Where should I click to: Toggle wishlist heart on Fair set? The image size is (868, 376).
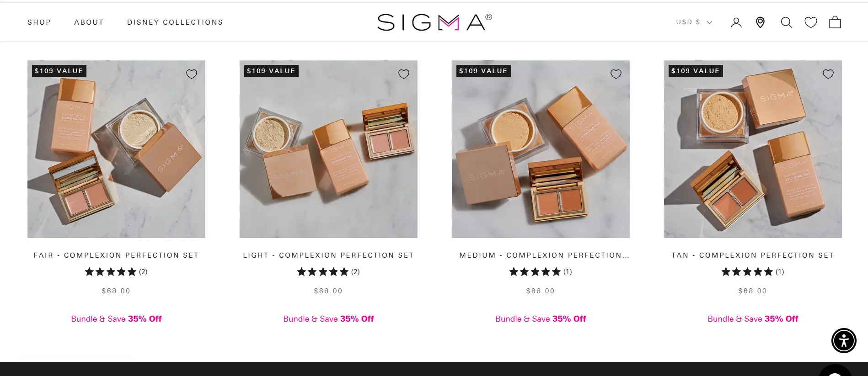pos(192,74)
